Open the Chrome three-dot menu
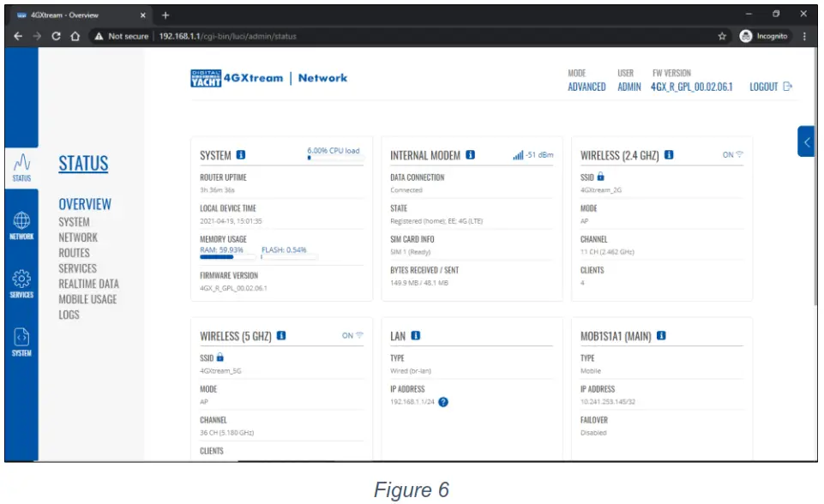 [804, 36]
